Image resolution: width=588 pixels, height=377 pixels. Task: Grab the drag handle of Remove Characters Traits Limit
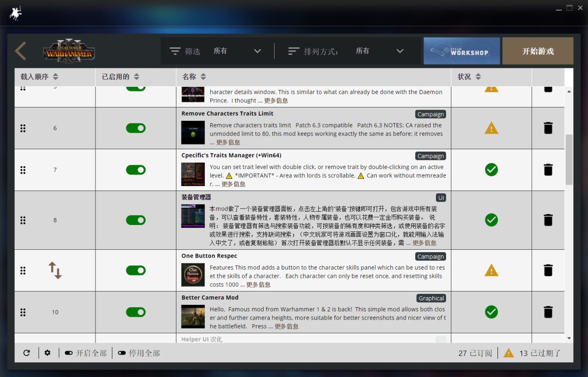point(23,128)
